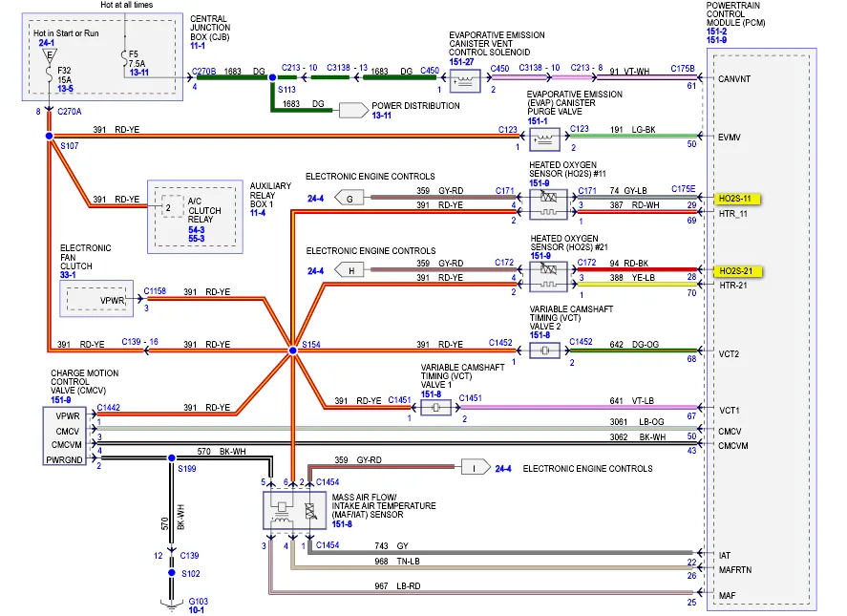Click the canister vent control solenoid symbol

coord(465,81)
